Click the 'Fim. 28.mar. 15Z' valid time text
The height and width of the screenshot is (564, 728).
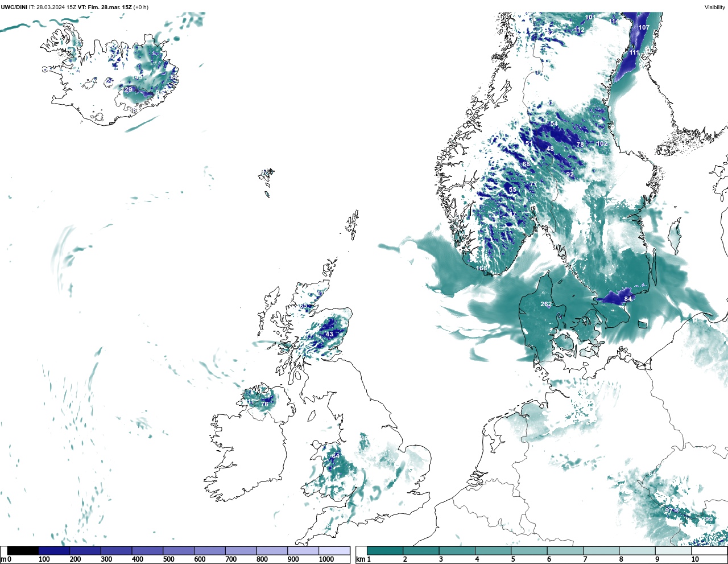point(110,7)
